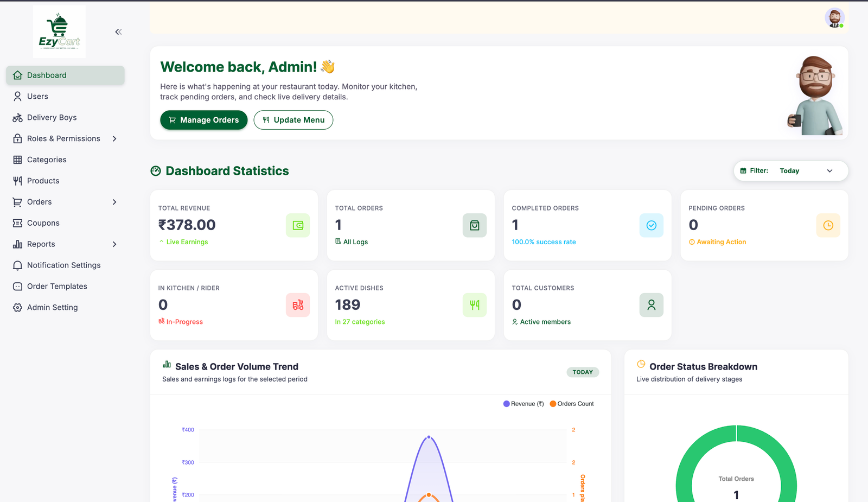Open the admin profile avatar menu
Viewport: 868px width, 502px height.
tap(834, 18)
